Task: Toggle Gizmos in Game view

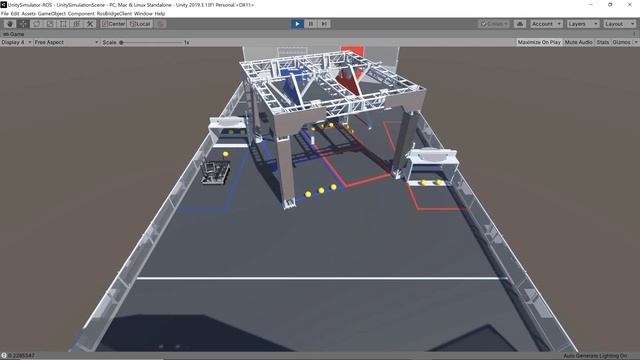Action: click(621, 42)
